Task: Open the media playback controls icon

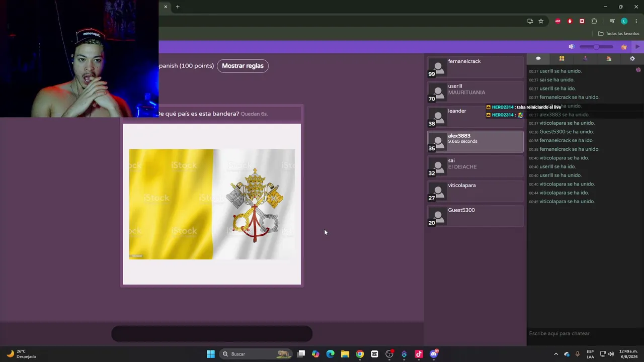Action: click(x=612, y=21)
